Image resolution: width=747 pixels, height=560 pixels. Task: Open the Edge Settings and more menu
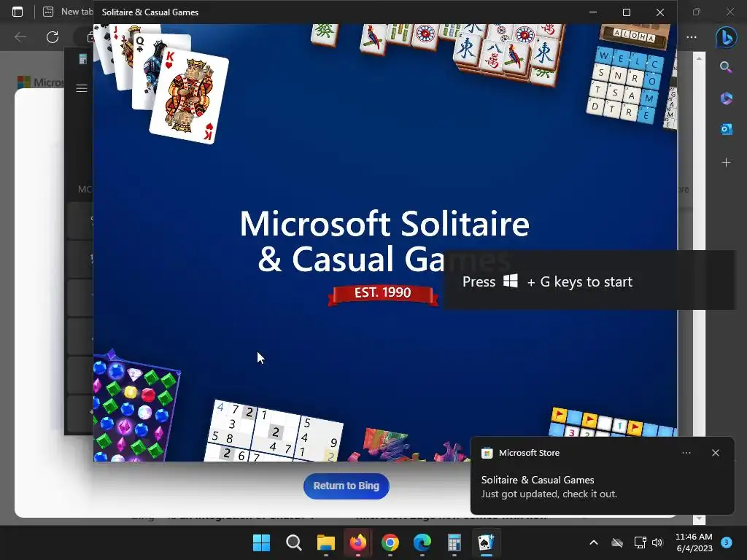click(x=692, y=37)
